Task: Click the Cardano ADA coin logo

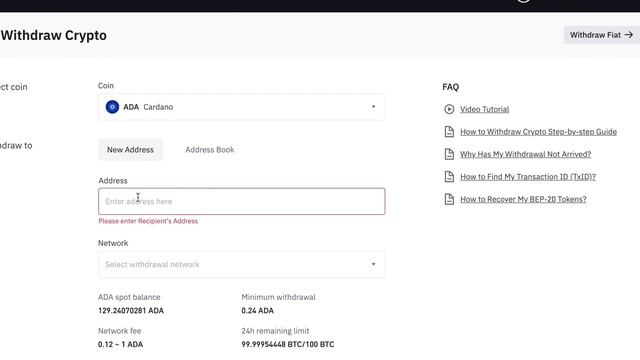Action: 112,107
